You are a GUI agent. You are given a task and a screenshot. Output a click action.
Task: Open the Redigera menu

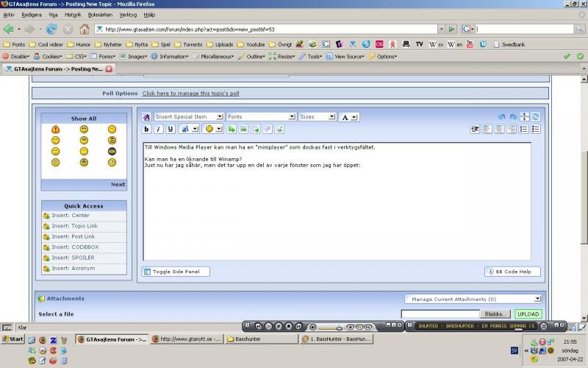pyautogui.click(x=32, y=15)
